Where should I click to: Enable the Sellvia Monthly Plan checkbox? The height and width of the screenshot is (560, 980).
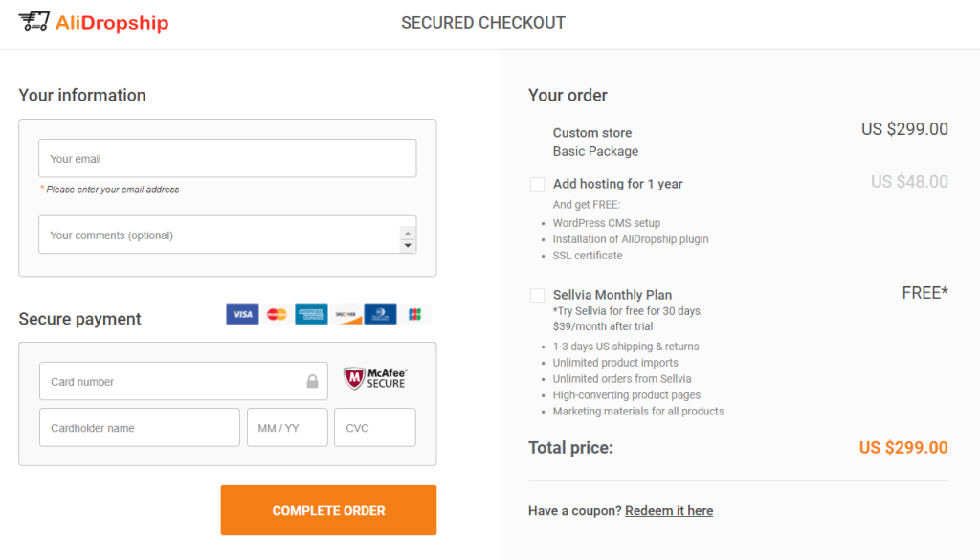point(537,296)
